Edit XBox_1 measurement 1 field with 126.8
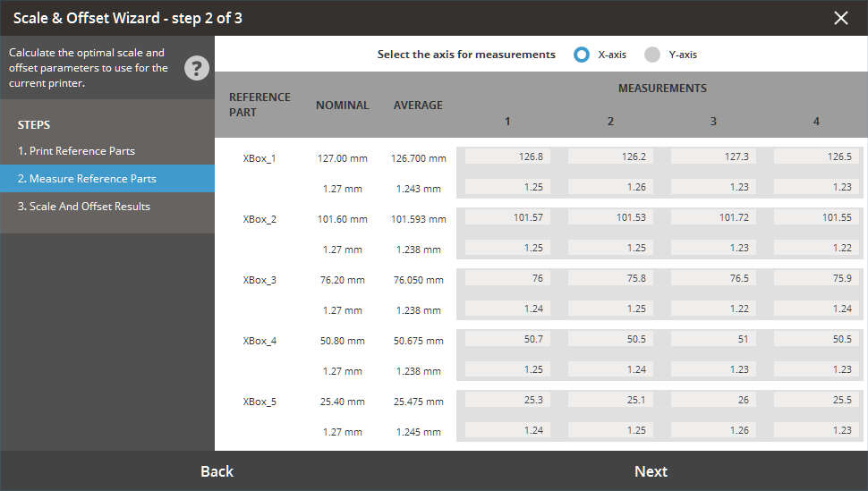Viewport: 868px width, 491px height. [507, 157]
